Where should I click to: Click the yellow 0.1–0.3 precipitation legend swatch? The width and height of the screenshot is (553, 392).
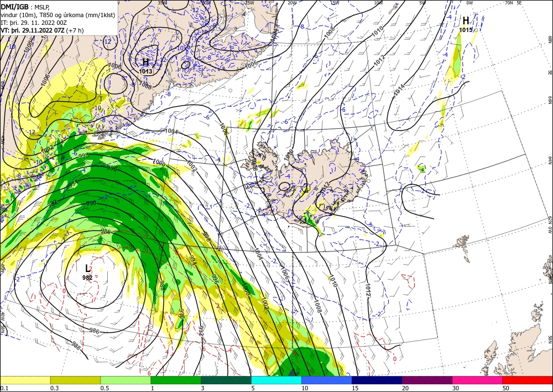tap(25, 380)
